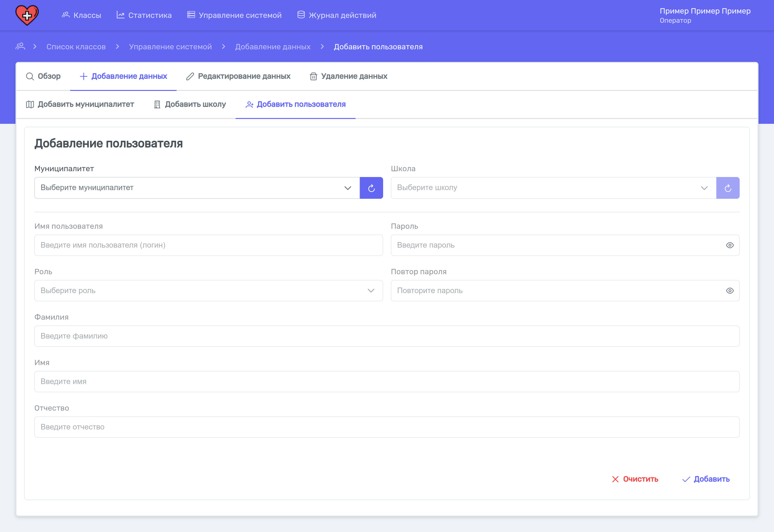Toggle visibility of the repeated password
The height and width of the screenshot is (532, 774).
click(729, 291)
